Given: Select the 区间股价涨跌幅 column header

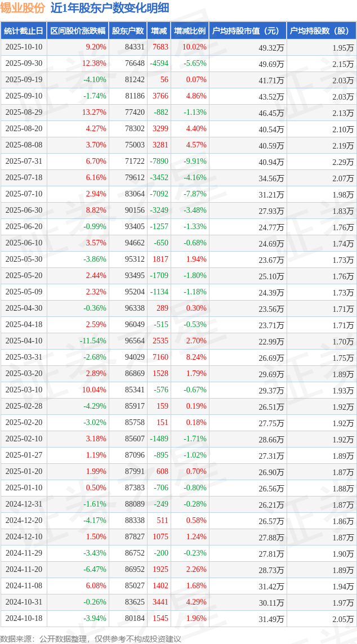Looking at the screenshot, I should click(x=77, y=31).
